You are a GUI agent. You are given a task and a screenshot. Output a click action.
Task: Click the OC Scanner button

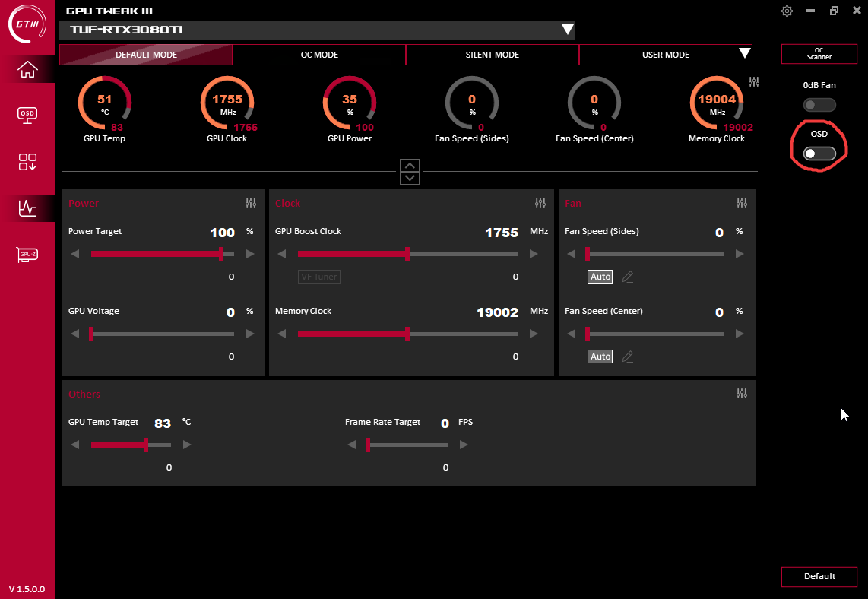(819, 54)
